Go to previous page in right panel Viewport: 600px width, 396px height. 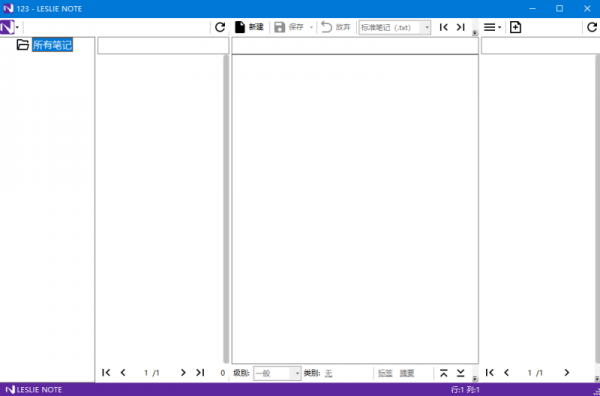tap(506, 372)
